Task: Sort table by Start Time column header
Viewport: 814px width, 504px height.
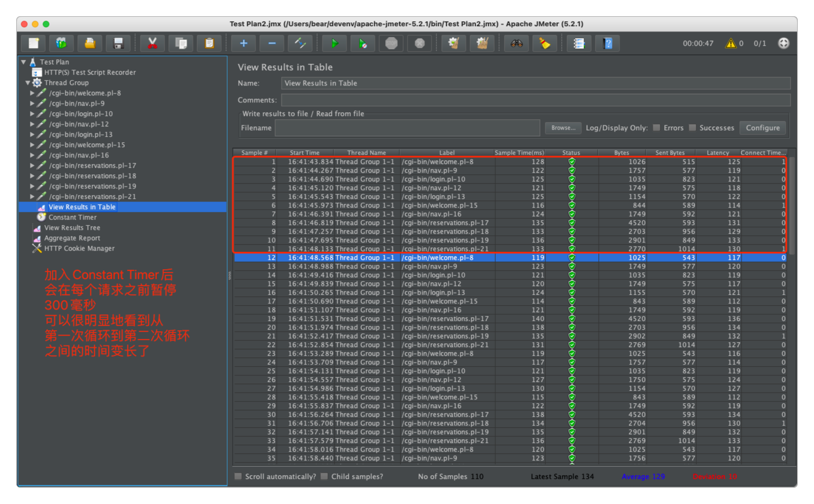Action: [305, 153]
